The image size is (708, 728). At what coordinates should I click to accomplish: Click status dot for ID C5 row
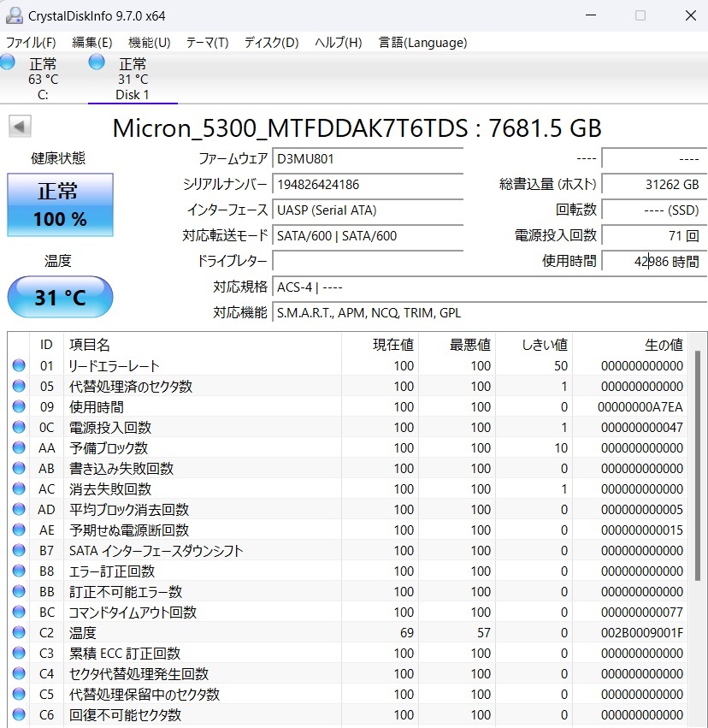(x=19, y=694)
